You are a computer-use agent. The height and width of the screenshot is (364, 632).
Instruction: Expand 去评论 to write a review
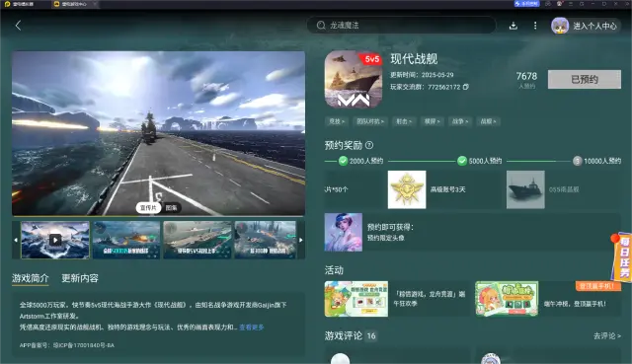[607, 335]
